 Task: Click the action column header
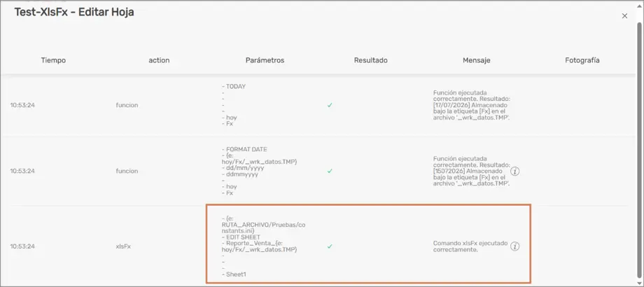click(159, 60)
